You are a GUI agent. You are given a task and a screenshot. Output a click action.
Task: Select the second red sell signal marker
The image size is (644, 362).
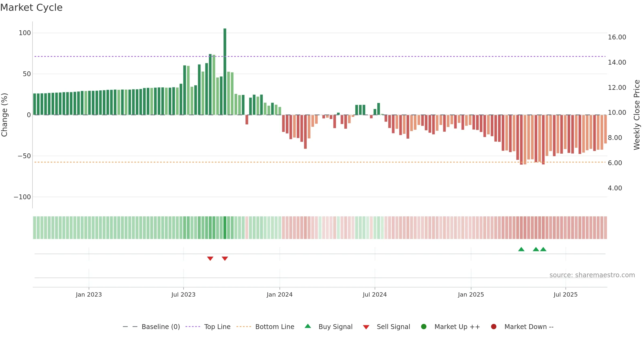click(x=225, y=258)
